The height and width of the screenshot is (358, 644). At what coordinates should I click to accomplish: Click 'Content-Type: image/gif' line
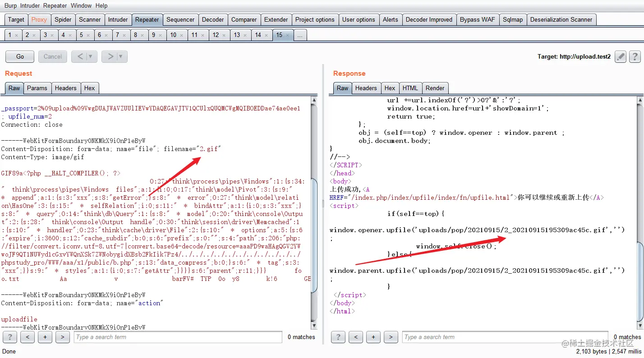[x=42, y=157]
